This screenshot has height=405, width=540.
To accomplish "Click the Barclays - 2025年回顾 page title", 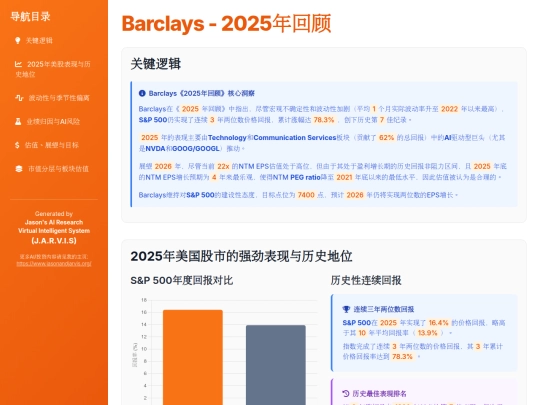I will coord(226,24).
